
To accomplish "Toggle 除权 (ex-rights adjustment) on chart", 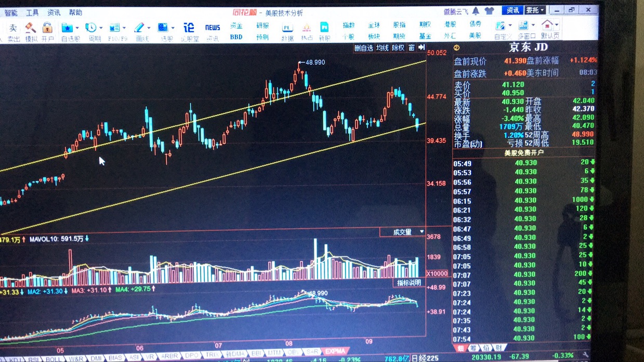I will [398, 48].
